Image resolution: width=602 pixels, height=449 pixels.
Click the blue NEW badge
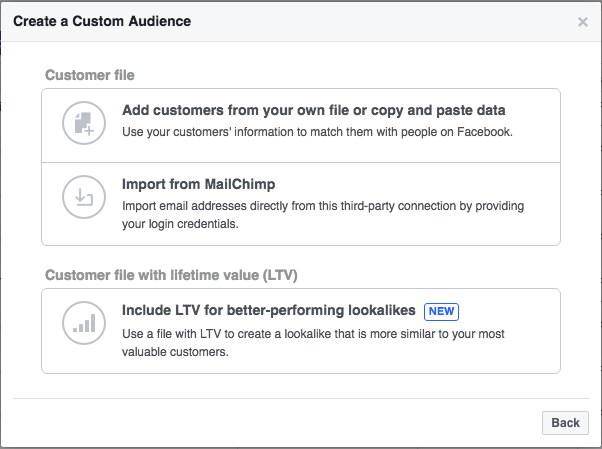(x=441, y=311)
